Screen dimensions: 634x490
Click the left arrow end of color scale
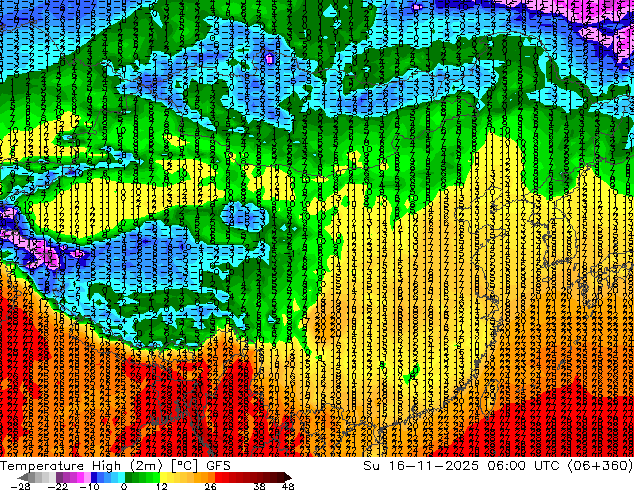(23, 477)
